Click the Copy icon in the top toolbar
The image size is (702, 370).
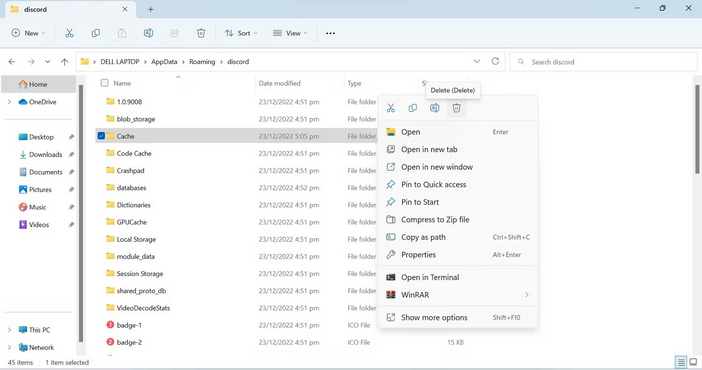click(95, 33)
